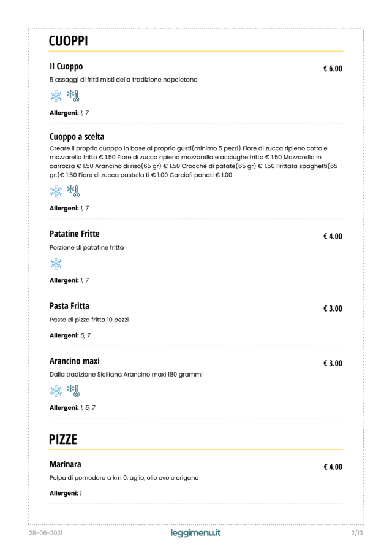Open the leggimenu.it footer logo link
392x555 pixels.
point(196,533)
